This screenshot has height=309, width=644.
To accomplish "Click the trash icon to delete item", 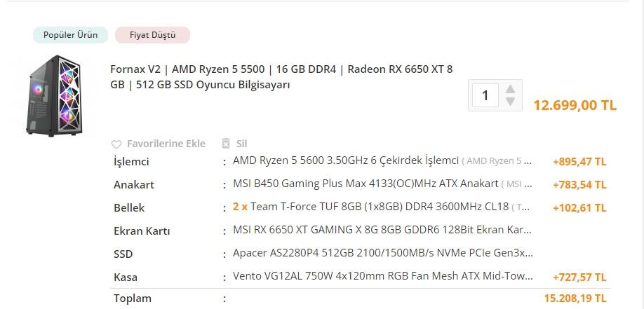I will pos(225,144).
